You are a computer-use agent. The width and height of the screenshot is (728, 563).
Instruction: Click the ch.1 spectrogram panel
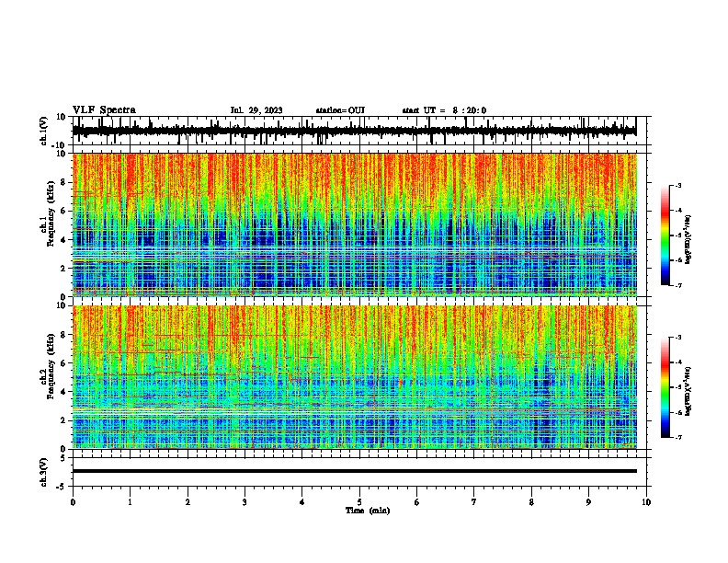pos(355,224)
